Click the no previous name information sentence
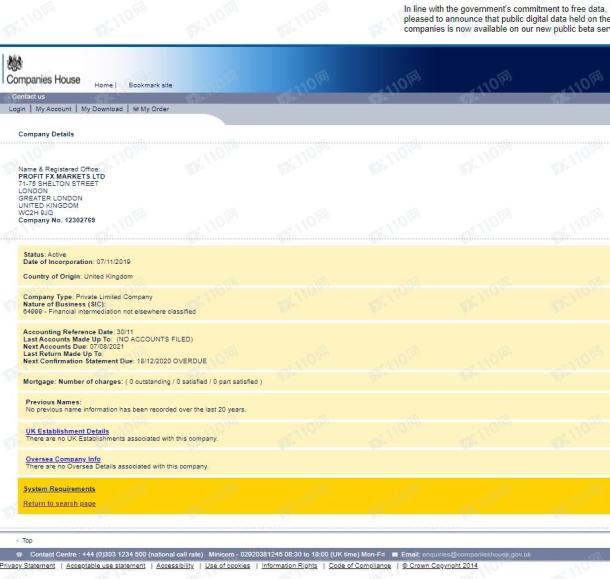Image resolution: width=610 pixels, height=579 pixels. point(136,410)
